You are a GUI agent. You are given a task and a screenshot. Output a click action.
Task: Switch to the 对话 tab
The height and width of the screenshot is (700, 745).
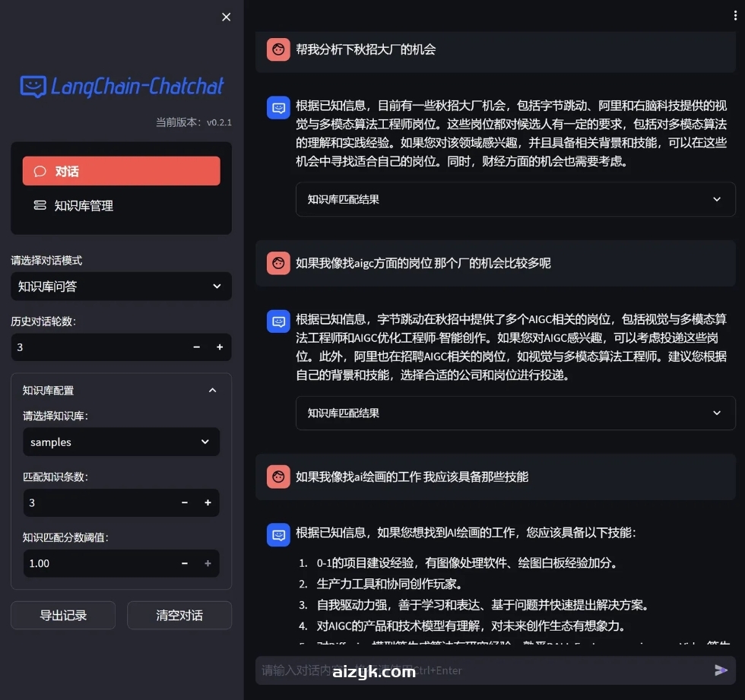[x=121, y=170]
